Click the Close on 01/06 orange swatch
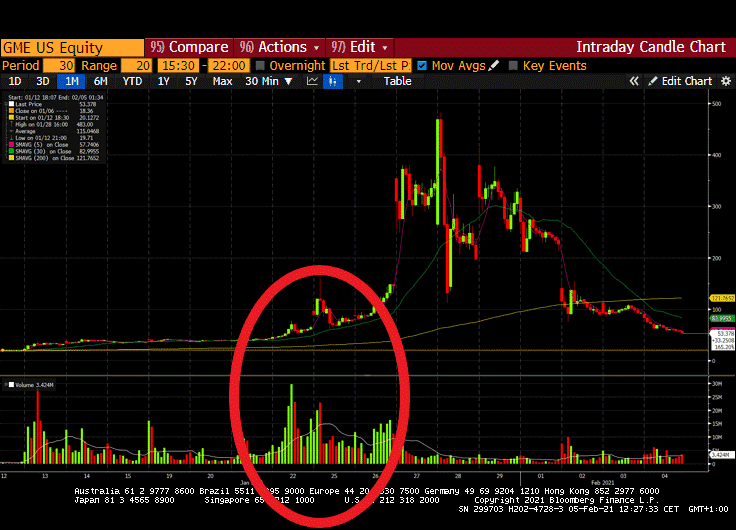Screen dimensions: 736x530 click(x=11, y=111)
